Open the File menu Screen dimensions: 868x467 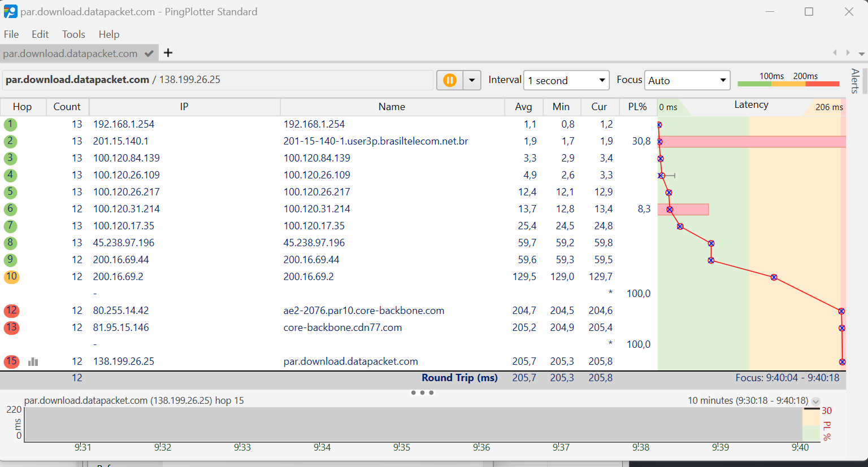tap(11, 34)
